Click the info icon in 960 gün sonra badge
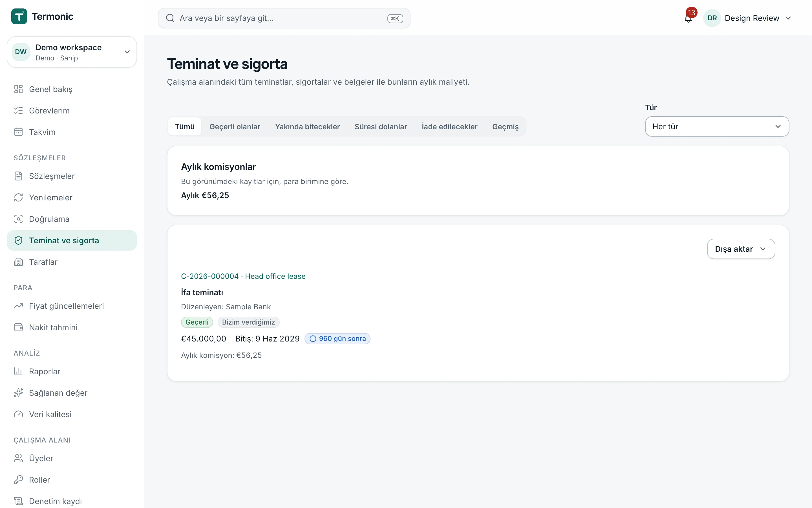This screenshot has width=812, height=508. pyautogui.click(x=313, y=339)
